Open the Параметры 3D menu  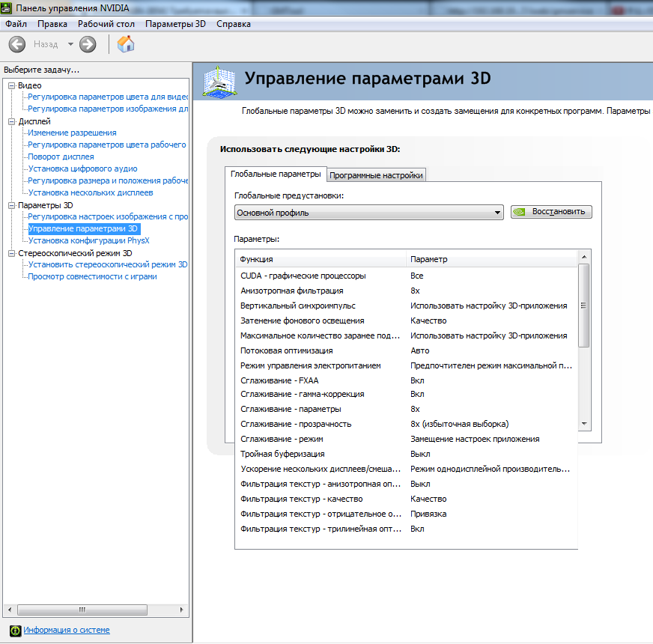175,24
